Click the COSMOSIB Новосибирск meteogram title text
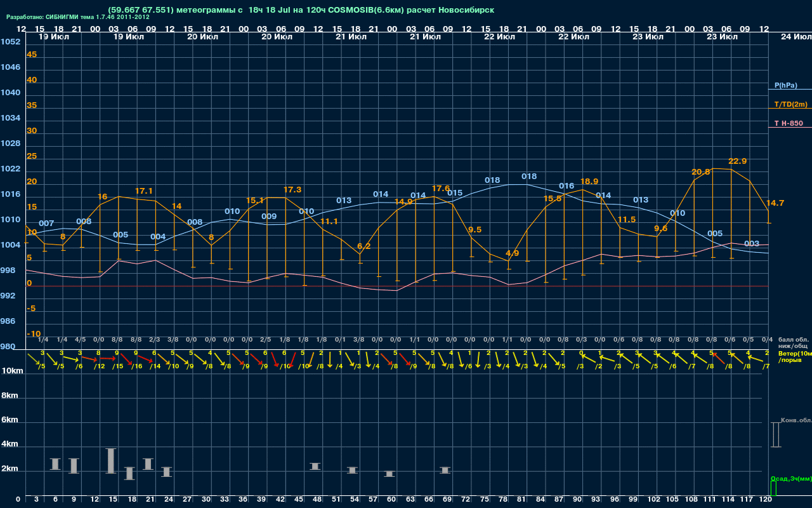Image resolution: width=812 pixels, height=508 pixels. pyautogui.click(x=301, y=10)
